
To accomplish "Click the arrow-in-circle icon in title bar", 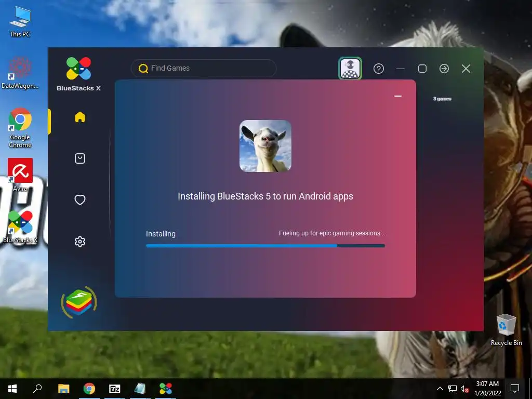I will click(x=444, y=69).
